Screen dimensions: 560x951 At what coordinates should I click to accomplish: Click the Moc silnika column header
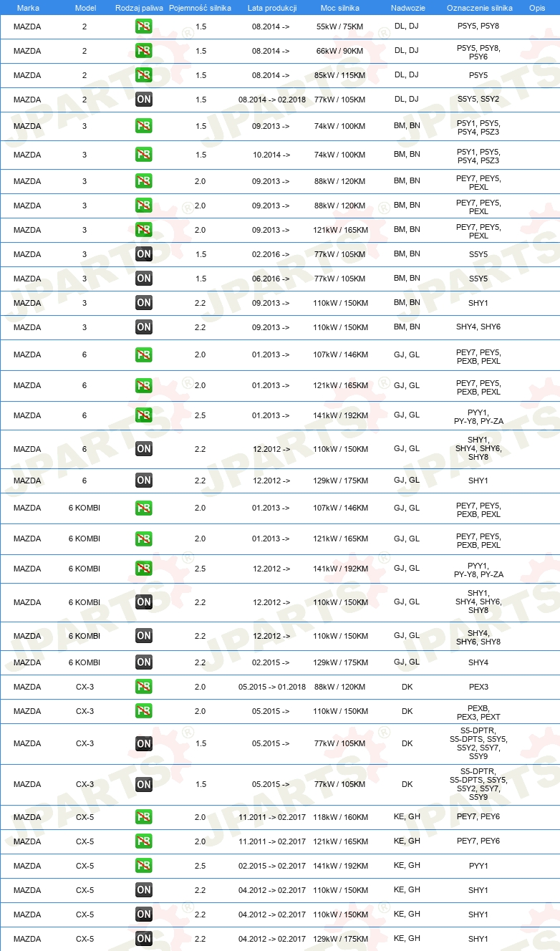click(x=341, y=7)
